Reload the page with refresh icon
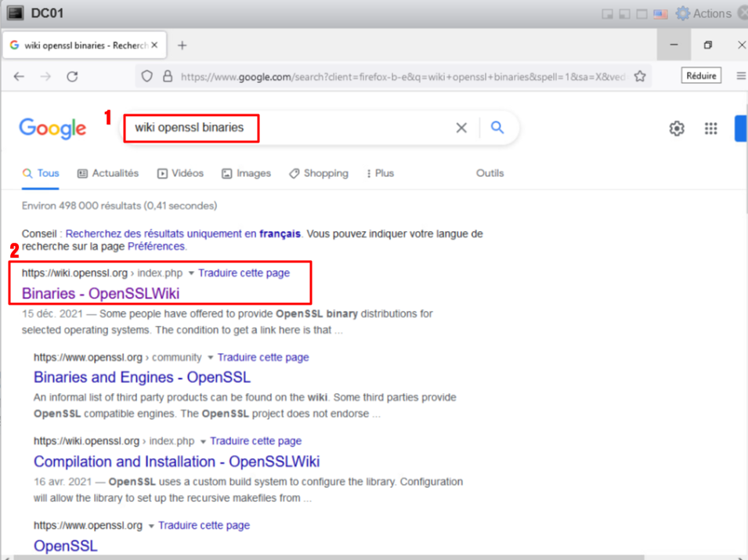The width and height of the screenshot is (748, 560). [72, 77]
